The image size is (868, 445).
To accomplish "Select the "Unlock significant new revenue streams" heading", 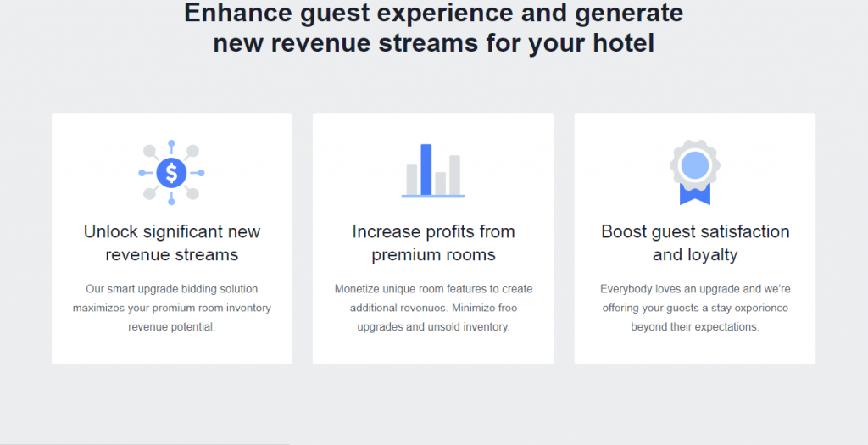I will tap(172, 243).
